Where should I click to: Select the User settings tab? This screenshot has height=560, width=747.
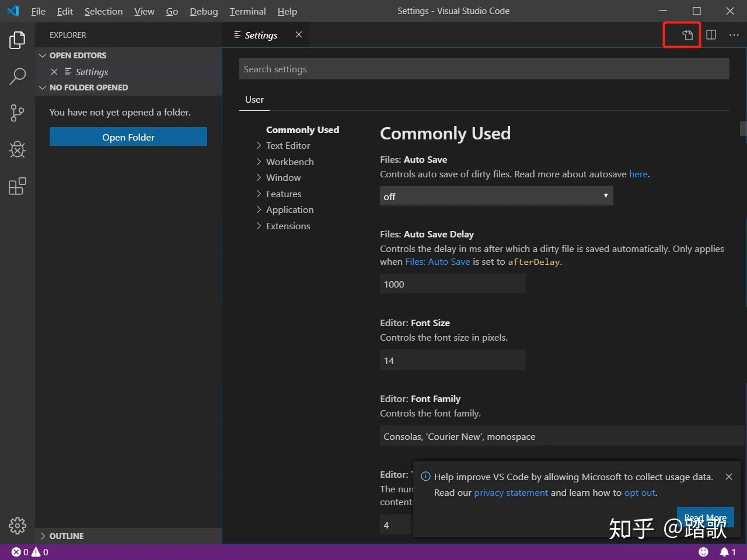(254, 100)
